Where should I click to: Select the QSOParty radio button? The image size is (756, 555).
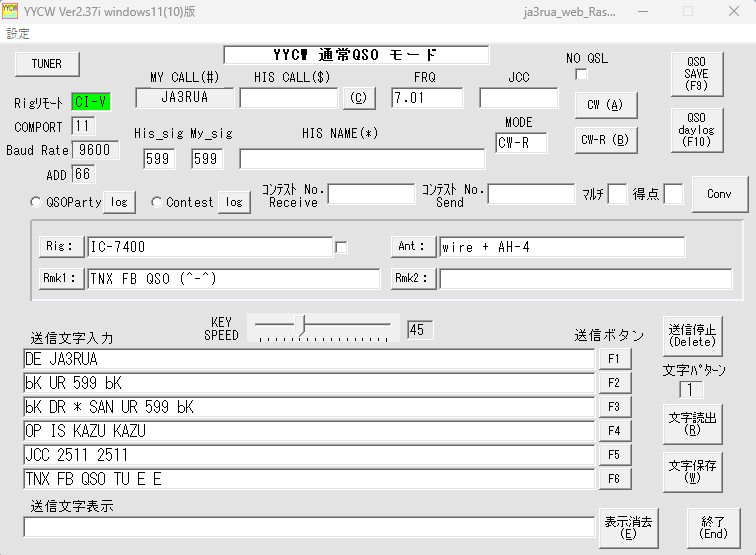36,202
